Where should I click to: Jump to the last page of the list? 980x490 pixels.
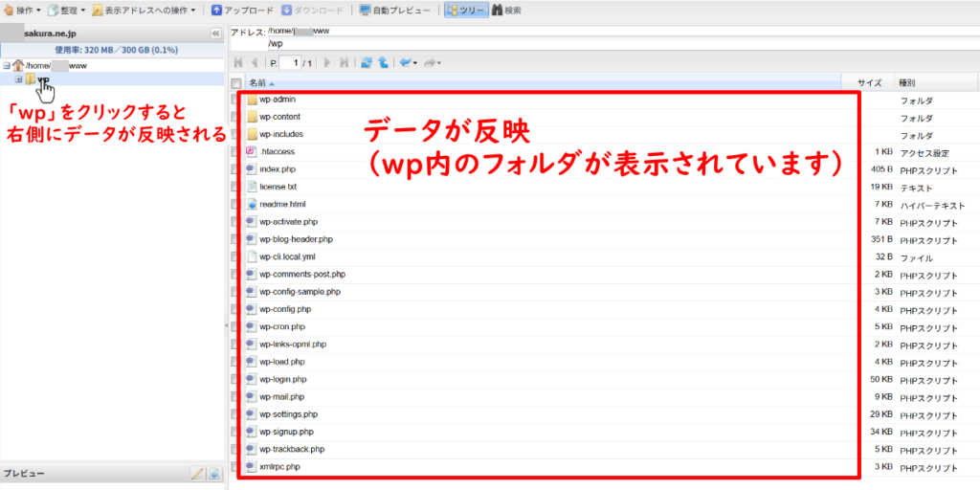(x=344, y=63)
